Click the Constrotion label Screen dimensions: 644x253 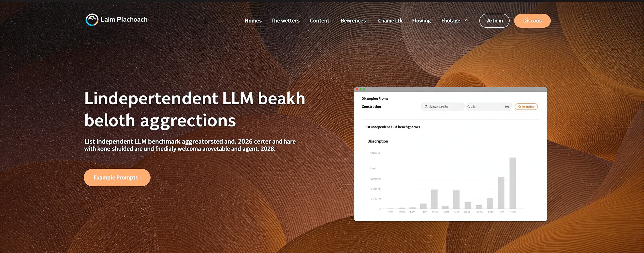click(x=371, y=107)
